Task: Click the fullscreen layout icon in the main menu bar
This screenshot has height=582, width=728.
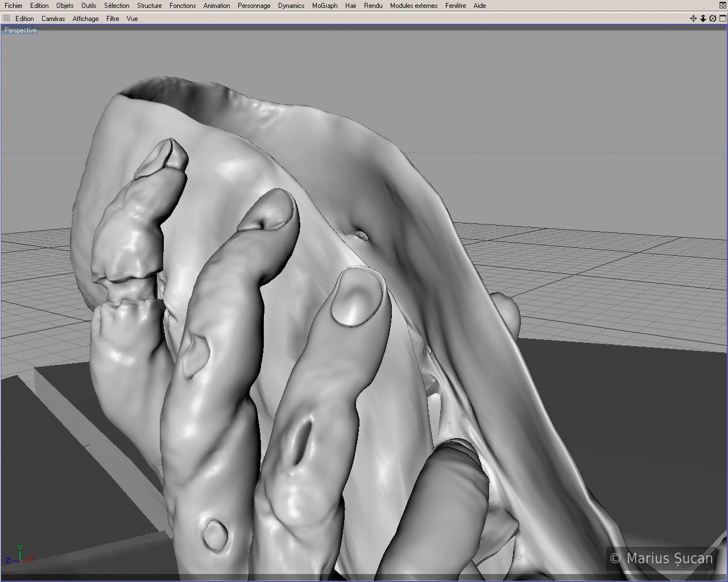Action: [x=722, y=6]
